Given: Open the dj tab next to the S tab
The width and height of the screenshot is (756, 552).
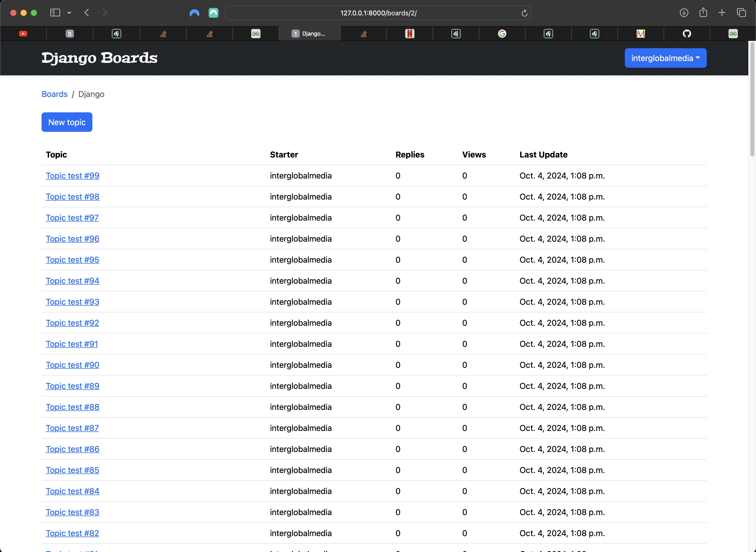Looking at the screenshot, I should (x=116, y=33).
